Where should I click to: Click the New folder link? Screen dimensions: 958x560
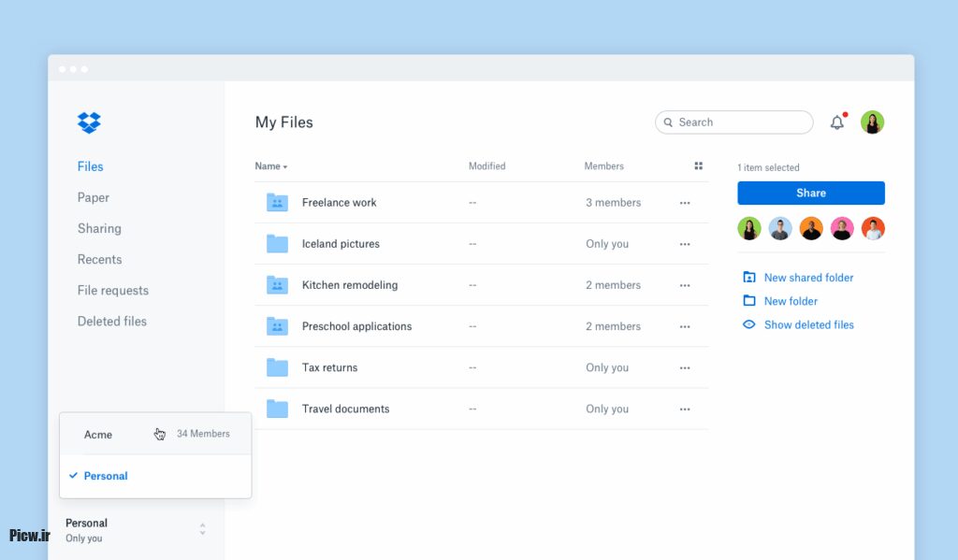tap(791, 301)
